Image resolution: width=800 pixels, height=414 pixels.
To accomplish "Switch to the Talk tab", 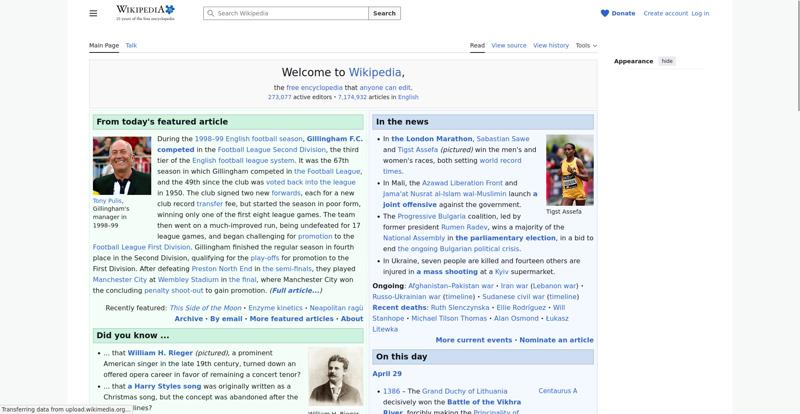I will (131, 45).
